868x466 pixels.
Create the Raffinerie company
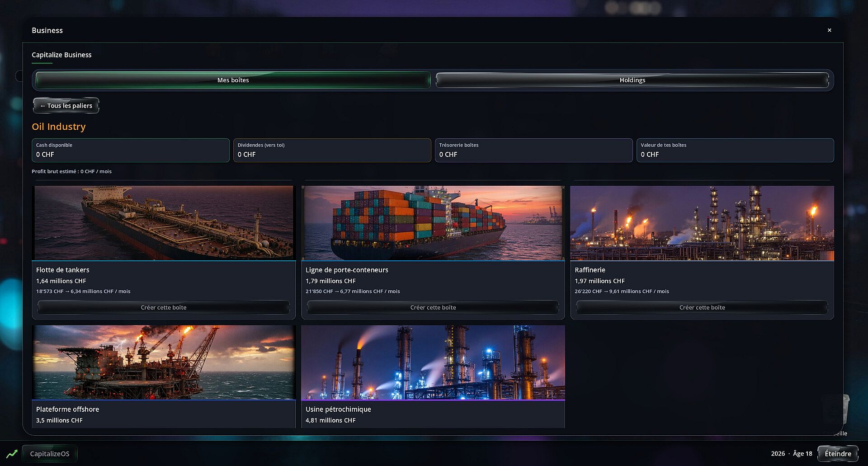[x=702, y=307]
